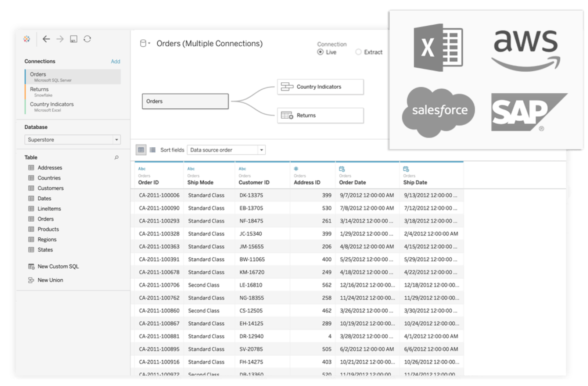
Task: Toggle forward navigation arrow
Action: pos(59,39)
